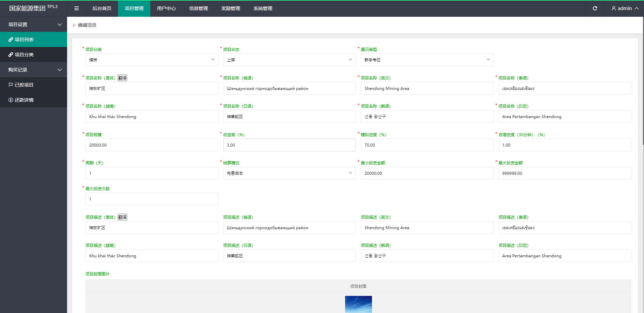Collapse the 购买记录 sidebar section
Screen dimensions: 644x313
[x=34, y=70]
